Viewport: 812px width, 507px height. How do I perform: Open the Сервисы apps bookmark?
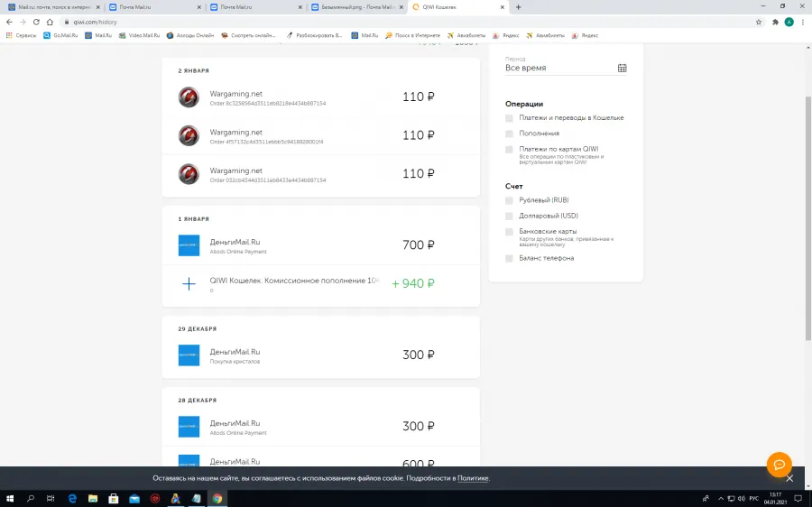tap(21, 35)
